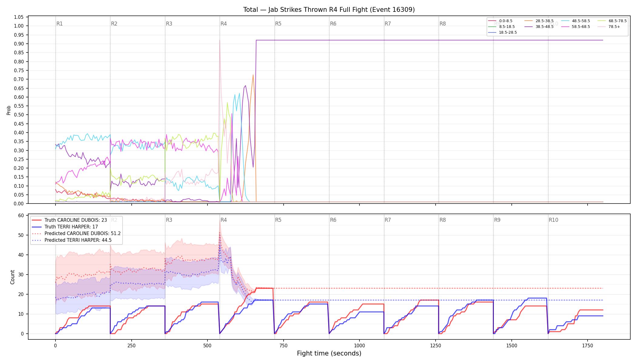Click the purple line sample for 38.5-48.5
The height and width of the screenshot is (364, 637).
click(x=529, y=27)
